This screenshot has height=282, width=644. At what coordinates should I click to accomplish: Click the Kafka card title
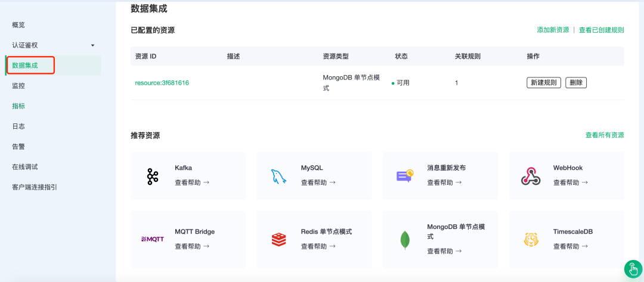183,168
